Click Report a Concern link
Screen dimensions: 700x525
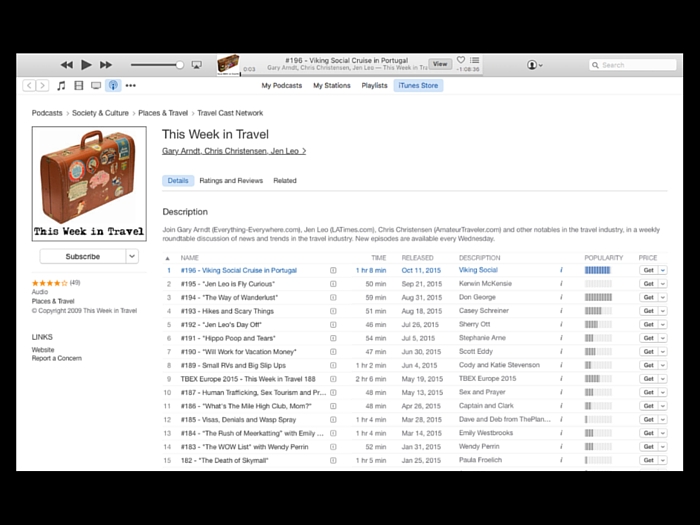[57, 358]
